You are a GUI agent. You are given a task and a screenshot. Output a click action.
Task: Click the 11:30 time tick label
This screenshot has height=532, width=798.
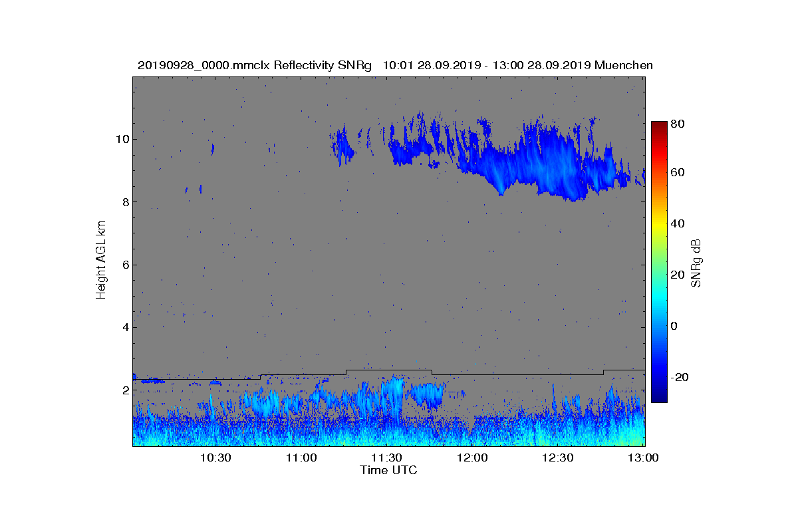tap(386, 458)
